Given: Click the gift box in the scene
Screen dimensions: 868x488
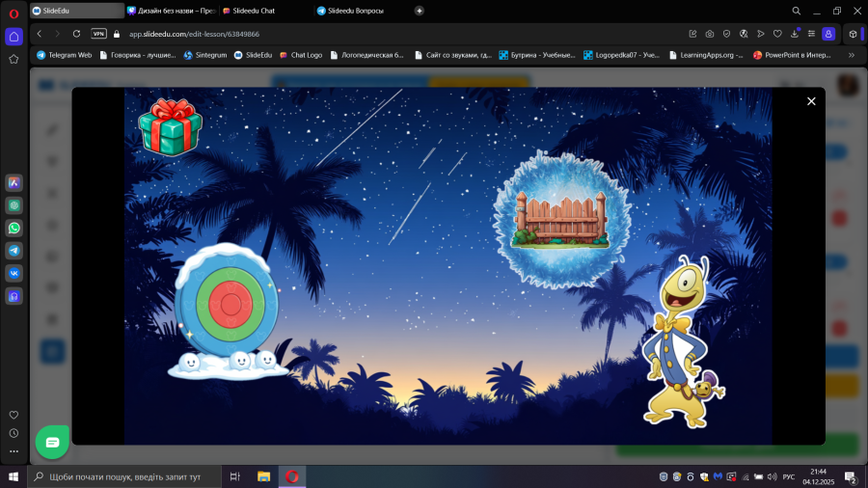Looking at the screenshot, I should 169,125.
